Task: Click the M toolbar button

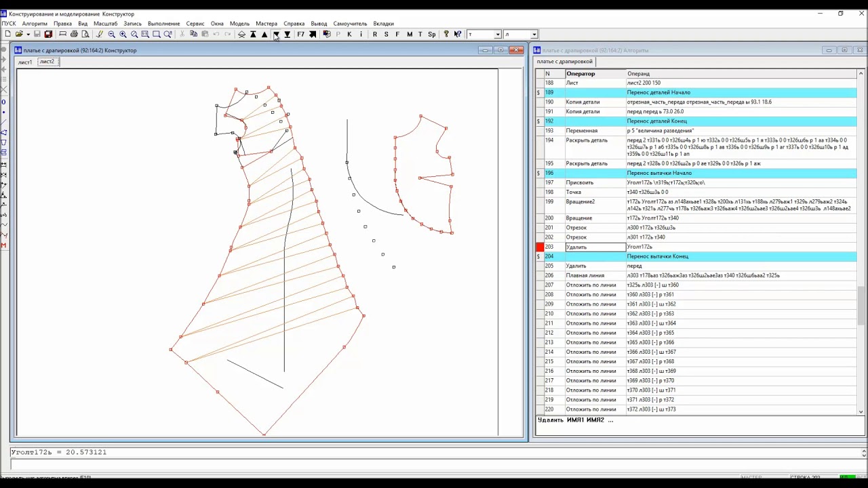Action: pos(409,34)
